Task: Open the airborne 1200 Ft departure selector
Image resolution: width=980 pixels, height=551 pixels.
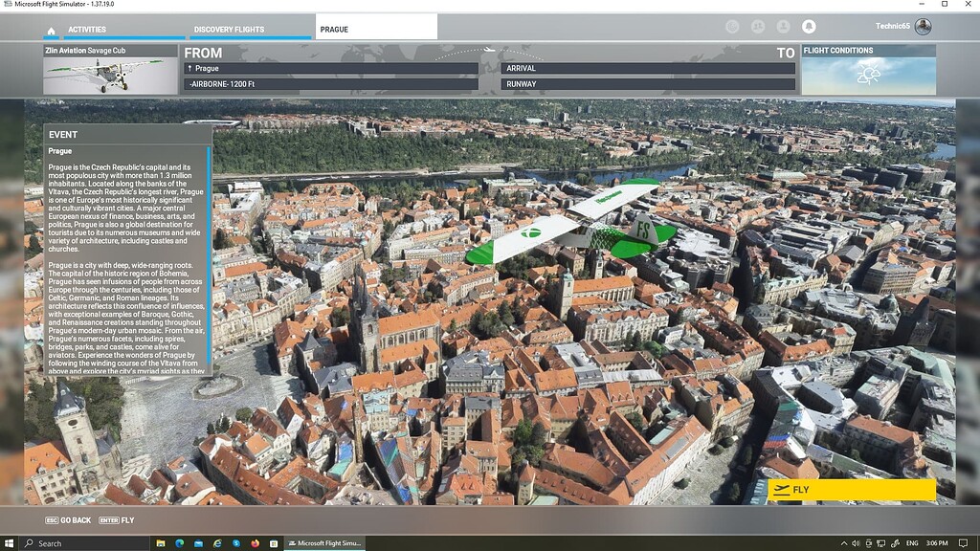Action: pyautogui.click(x=331, y=84)
